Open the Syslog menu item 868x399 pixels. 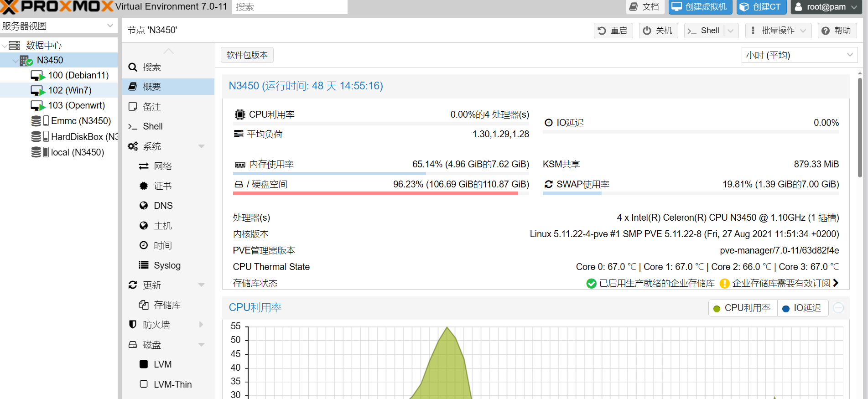pyautogui.click(x=166, y=265)
